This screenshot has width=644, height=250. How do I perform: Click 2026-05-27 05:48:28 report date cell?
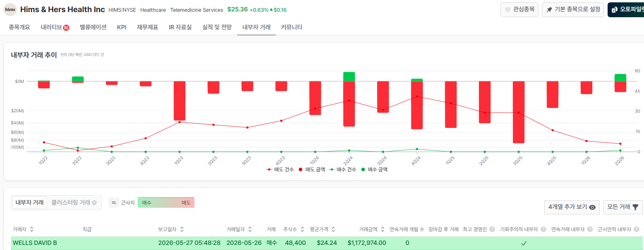(x=189, y=243)
